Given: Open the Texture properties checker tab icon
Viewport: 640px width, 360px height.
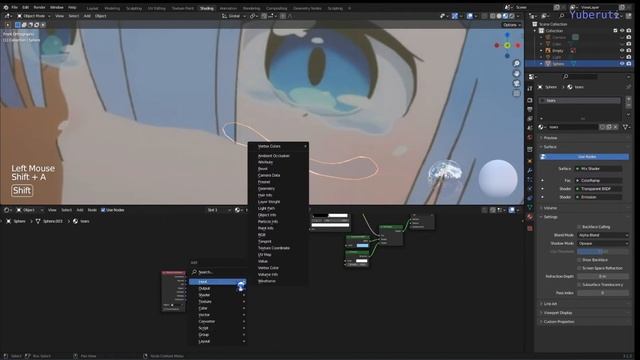Looking at the screenshot, I should pyautogui.click(x=530, y=228).
